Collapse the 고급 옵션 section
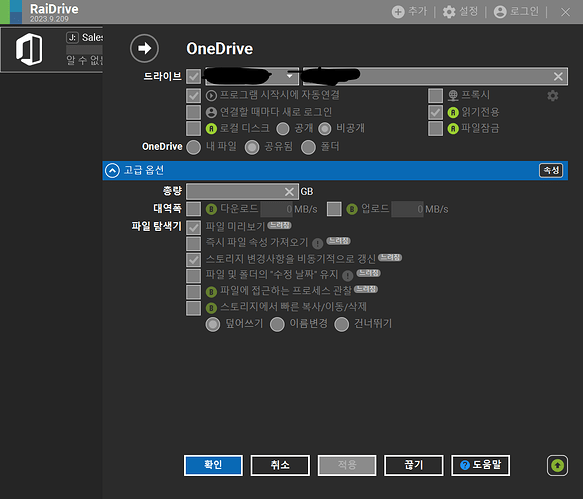The image size is (583, 499). [112, 170]
